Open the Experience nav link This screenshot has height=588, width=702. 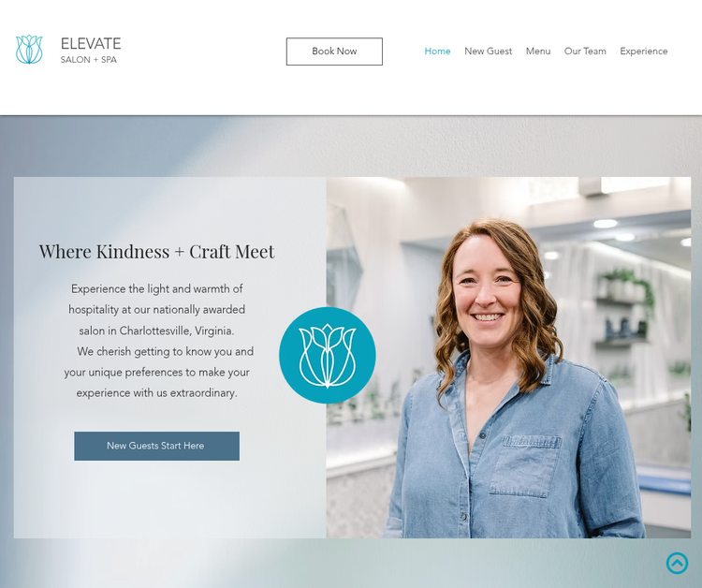point(644,51)
